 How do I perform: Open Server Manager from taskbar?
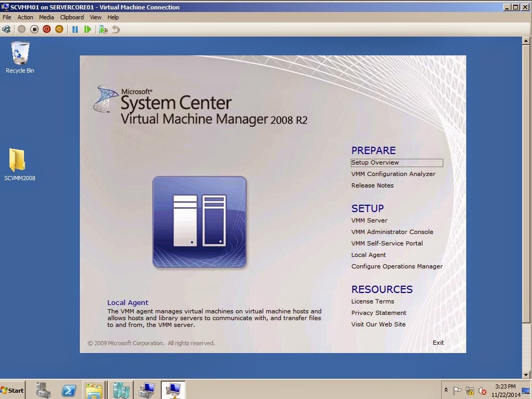coord(43,390)
